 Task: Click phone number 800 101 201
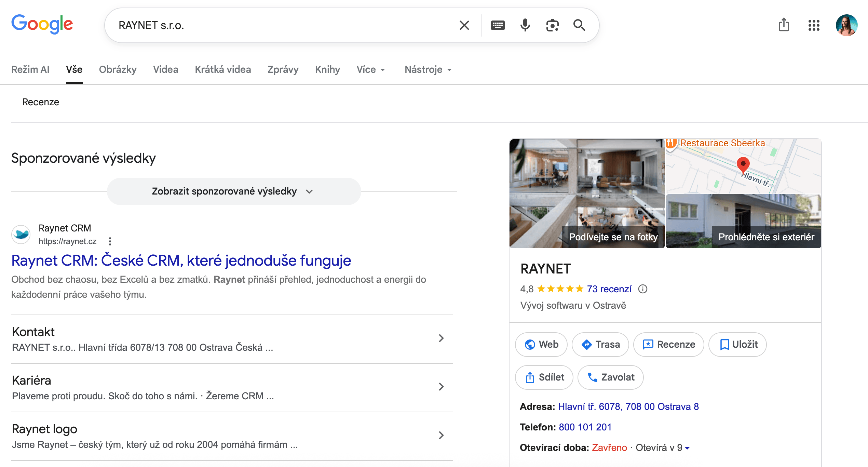(x=585, y=427)
